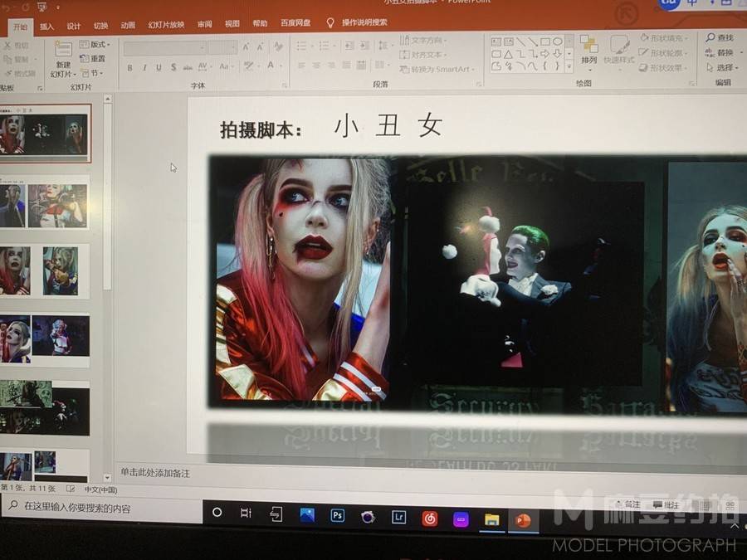
Task: Toggle Underline formatting
Action: pyautogui.click(x=159, y=67)
